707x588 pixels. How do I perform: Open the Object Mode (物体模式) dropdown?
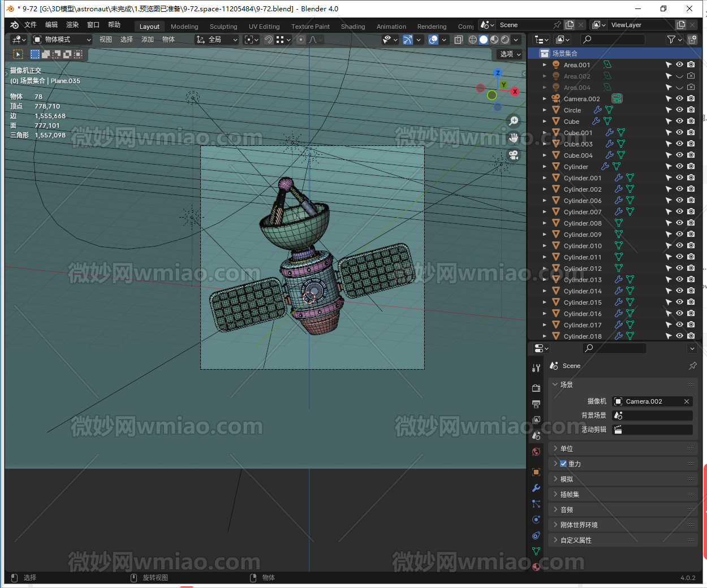[x=62, y=40]
